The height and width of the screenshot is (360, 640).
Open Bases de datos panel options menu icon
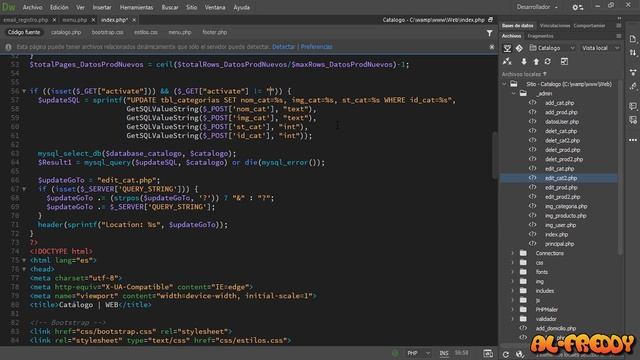tap(619, 25)
